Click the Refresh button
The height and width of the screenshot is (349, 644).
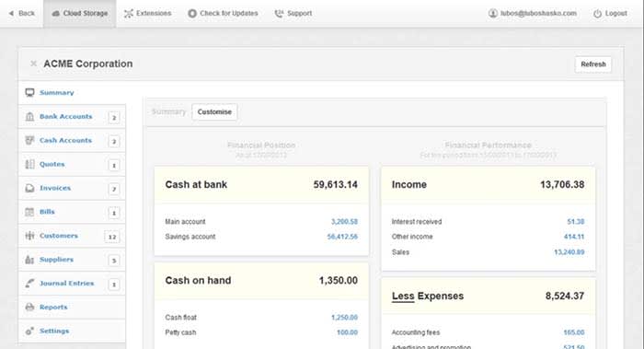tap(593, 64)
